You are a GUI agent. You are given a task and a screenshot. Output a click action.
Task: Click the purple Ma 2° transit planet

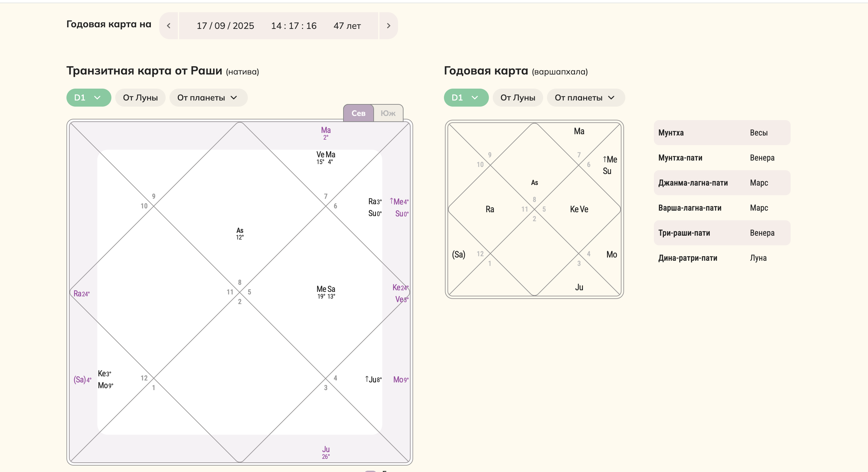coord(325,133)
